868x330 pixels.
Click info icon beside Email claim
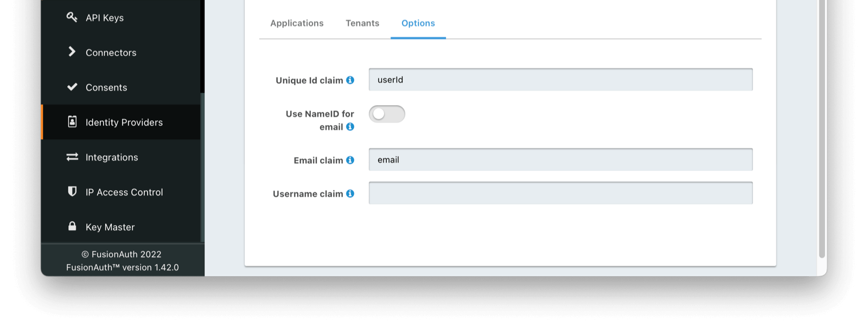(350, 160)
